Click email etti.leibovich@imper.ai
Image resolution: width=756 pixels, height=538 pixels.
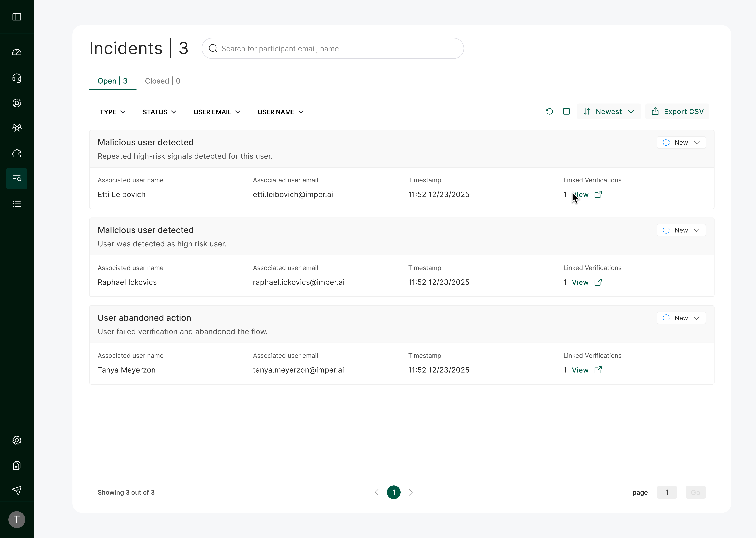[x=293, y=195]
